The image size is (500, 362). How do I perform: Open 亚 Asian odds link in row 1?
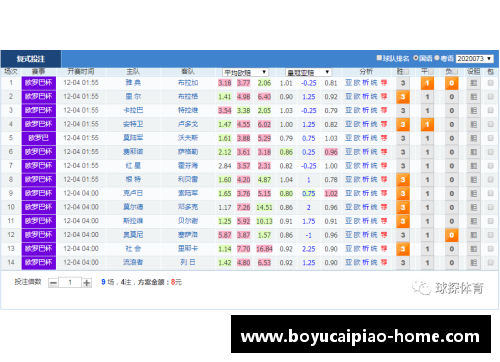348,83
